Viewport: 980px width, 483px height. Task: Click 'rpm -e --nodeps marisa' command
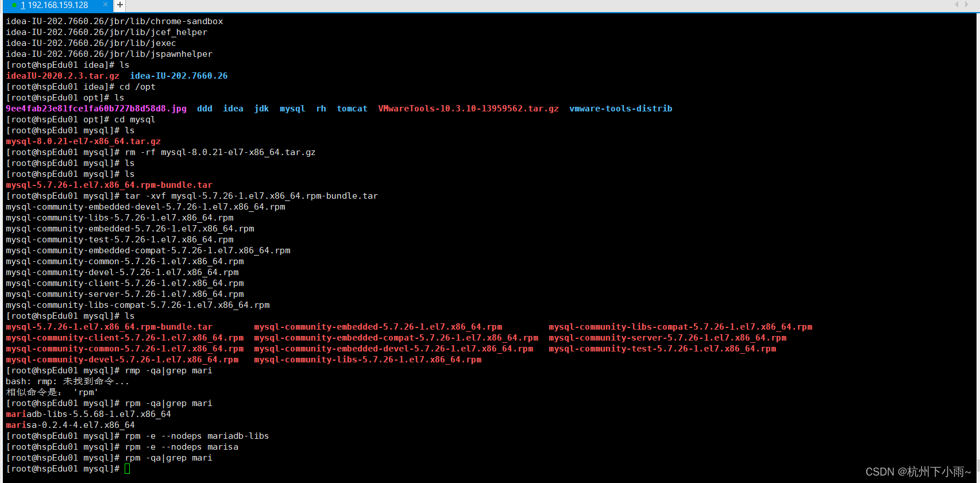point(182,447)
